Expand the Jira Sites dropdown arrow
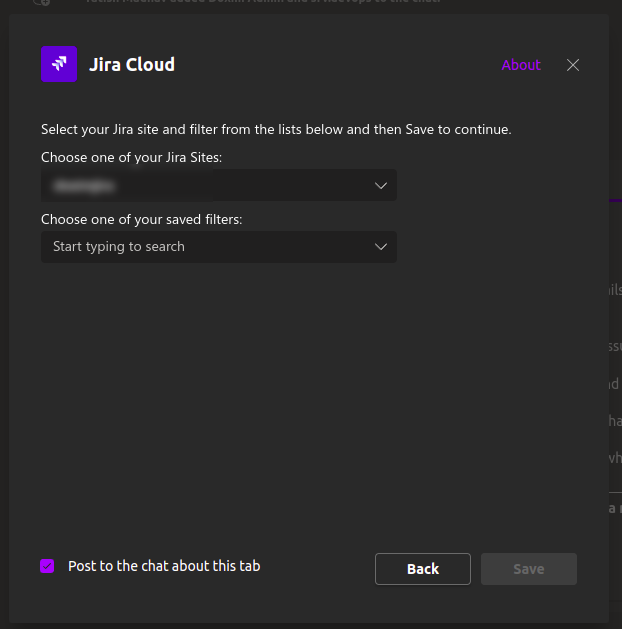Image resolution: width=622 pixels, height=629 pixels. 380,186
